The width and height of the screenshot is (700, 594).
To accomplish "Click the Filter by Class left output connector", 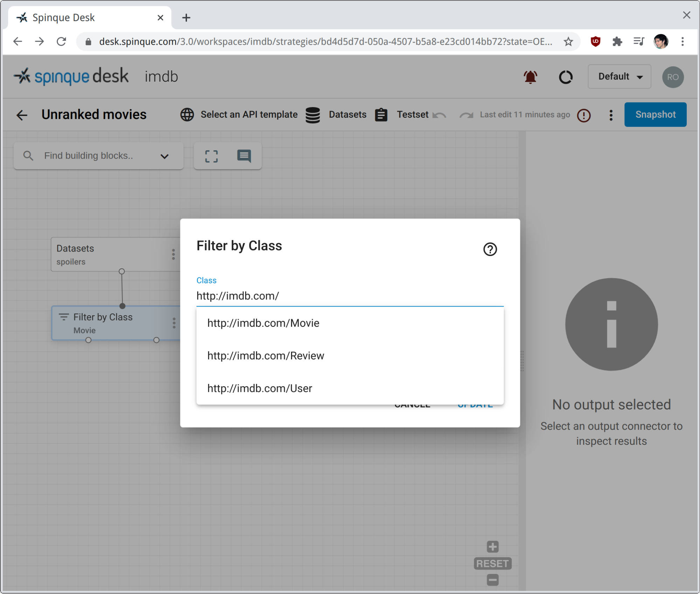I will [88, 340].
